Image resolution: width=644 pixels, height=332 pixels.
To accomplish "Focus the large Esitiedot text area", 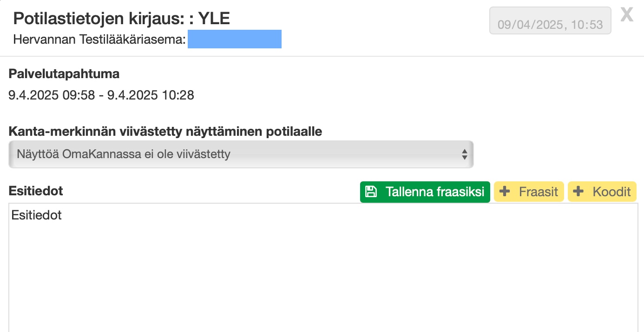I will pos(323,274).
